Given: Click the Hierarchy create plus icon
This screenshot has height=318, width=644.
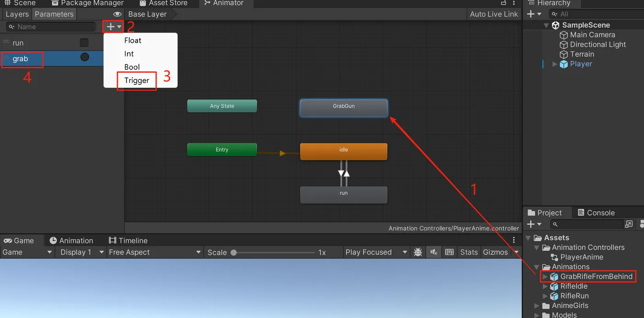Looking at the screenshot, I should point(534,14).
